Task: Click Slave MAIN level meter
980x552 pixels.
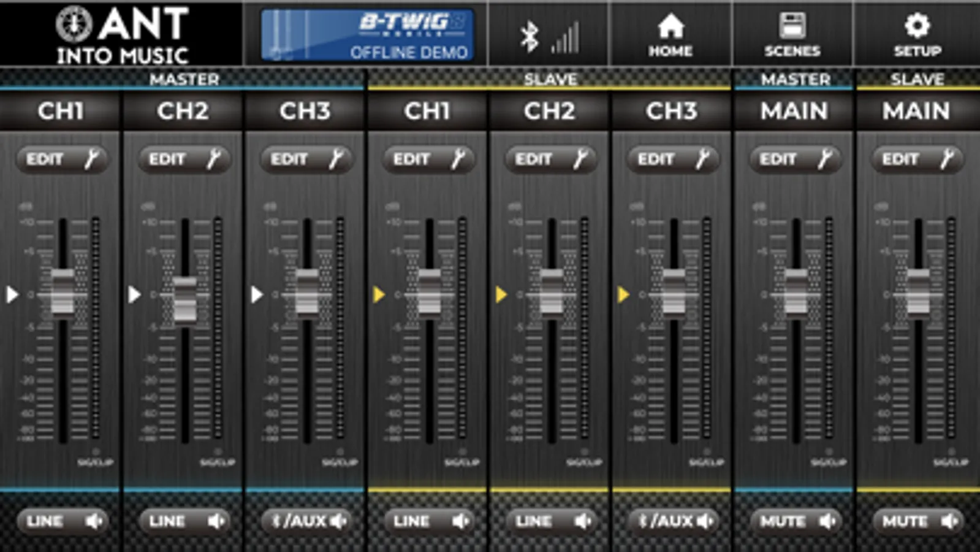Action: click(x=951, y=328)
